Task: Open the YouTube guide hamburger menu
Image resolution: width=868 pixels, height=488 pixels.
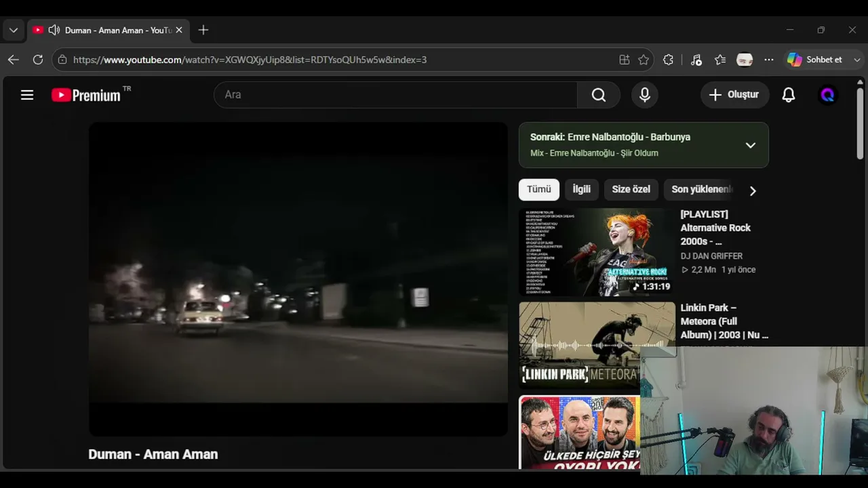Action: (x=27, y=95)
